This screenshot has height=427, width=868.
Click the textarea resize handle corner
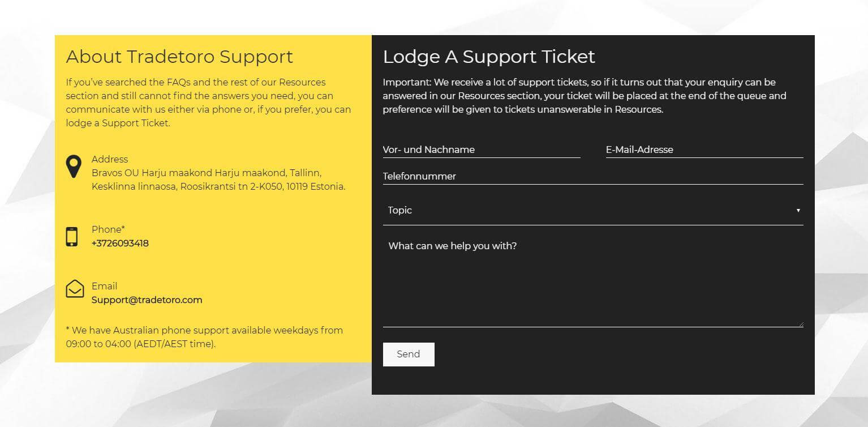(x=801, y=324)
